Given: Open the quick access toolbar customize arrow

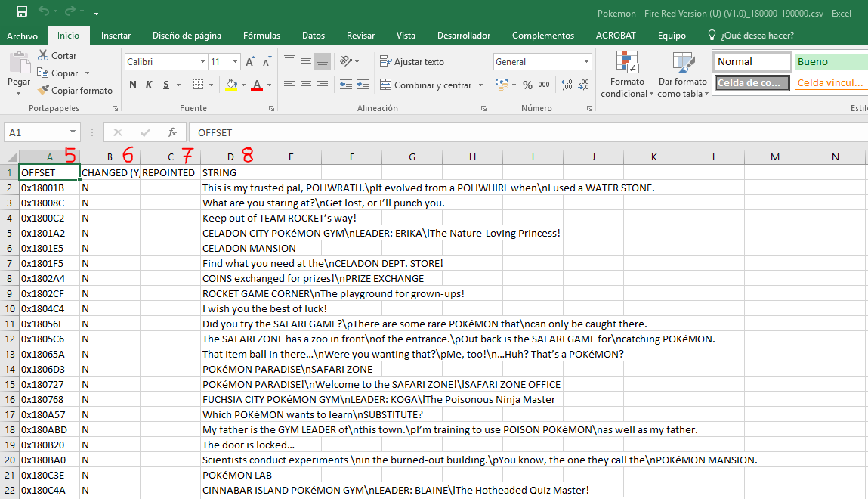Looking at the screenshot, I should (97, 12).
